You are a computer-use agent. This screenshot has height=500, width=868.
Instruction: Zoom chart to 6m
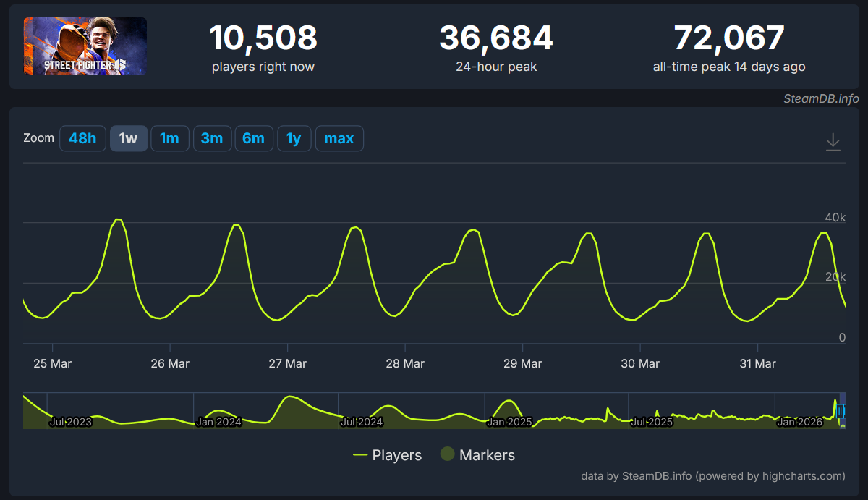pos(254,138)
